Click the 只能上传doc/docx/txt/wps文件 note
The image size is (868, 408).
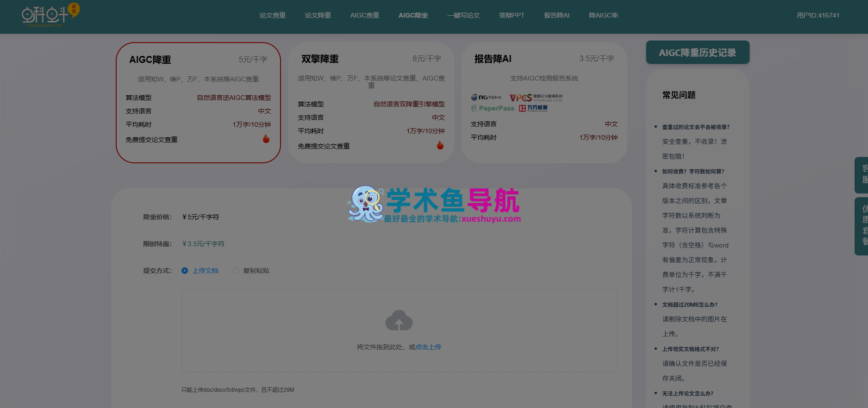coord(237,390)
